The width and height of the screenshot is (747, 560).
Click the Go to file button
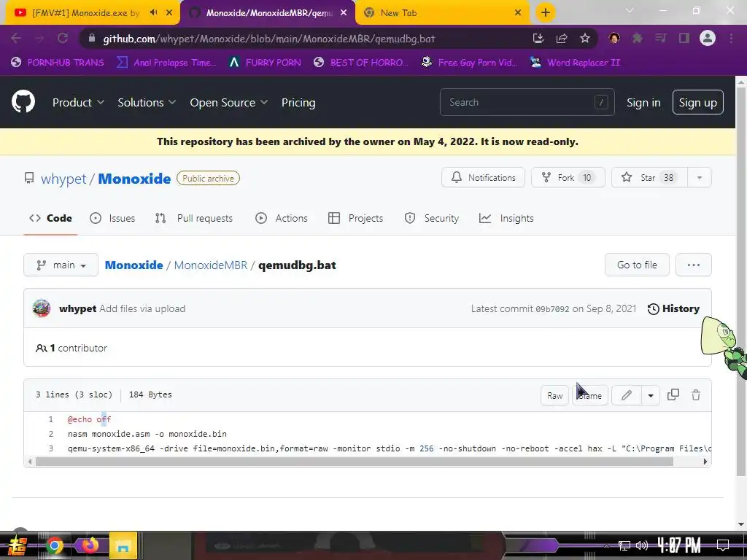pos(637,265)
